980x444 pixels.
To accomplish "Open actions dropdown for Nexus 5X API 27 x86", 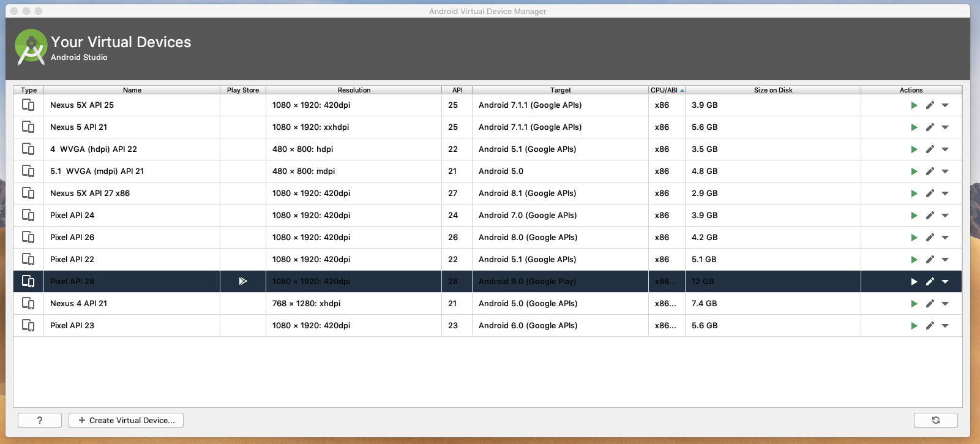I will [945, 194].
